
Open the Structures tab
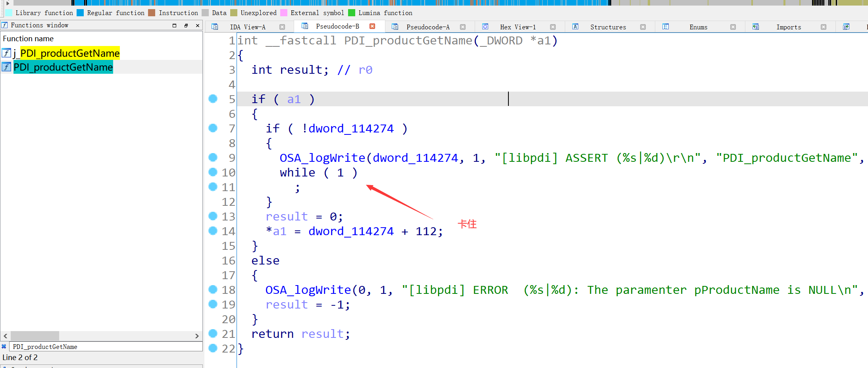(x=608, y=27)
